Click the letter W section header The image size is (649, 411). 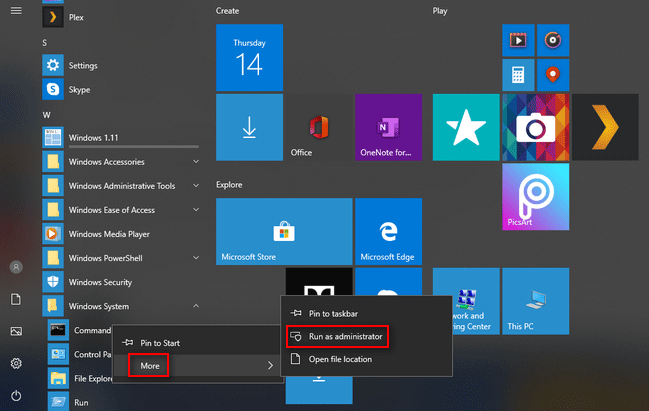[x=46, y=115]
